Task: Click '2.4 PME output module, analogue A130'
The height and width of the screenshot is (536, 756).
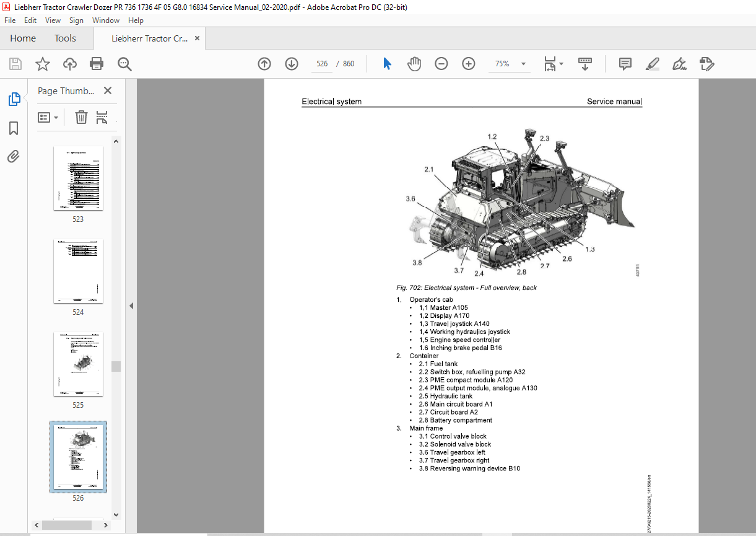Action: coord(478,388)
